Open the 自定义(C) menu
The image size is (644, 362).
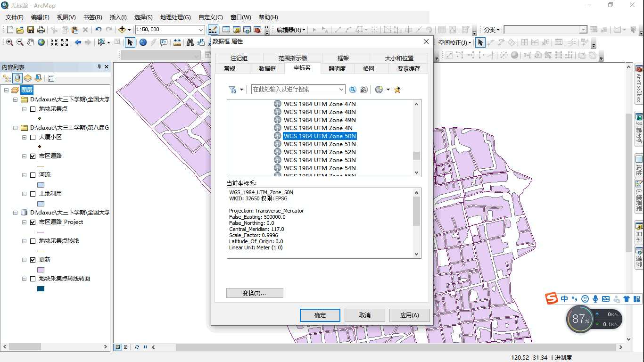(x=211, y=17)
